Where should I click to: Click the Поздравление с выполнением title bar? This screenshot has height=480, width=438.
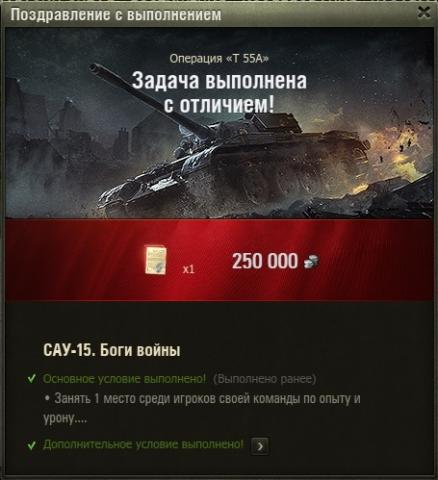(116, 15)
